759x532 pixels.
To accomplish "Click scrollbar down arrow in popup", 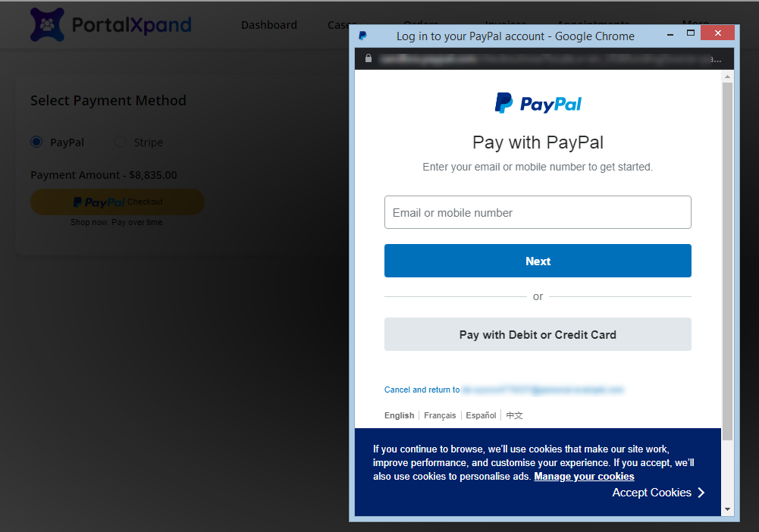I will pos(727,509).
